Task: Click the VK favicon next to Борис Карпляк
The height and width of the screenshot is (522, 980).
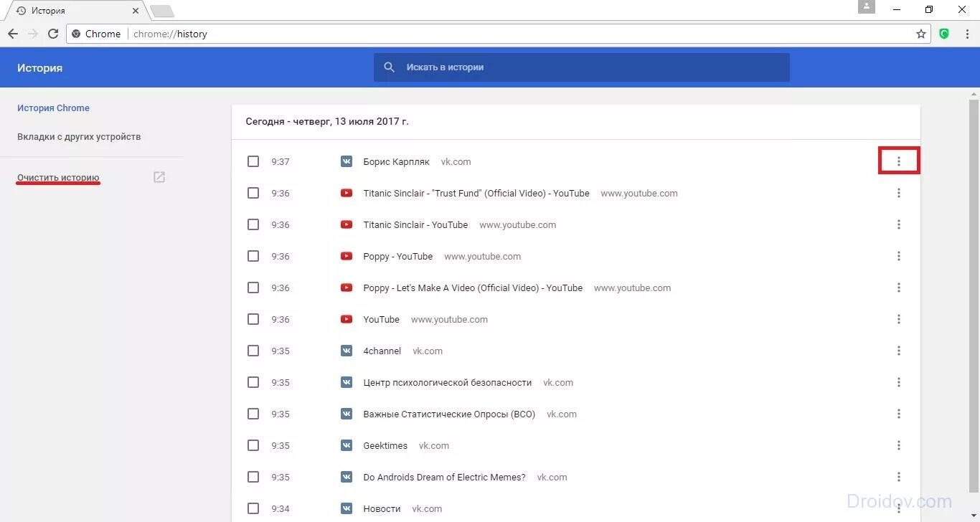Action: pyautogui.click(x=347, y=161)
